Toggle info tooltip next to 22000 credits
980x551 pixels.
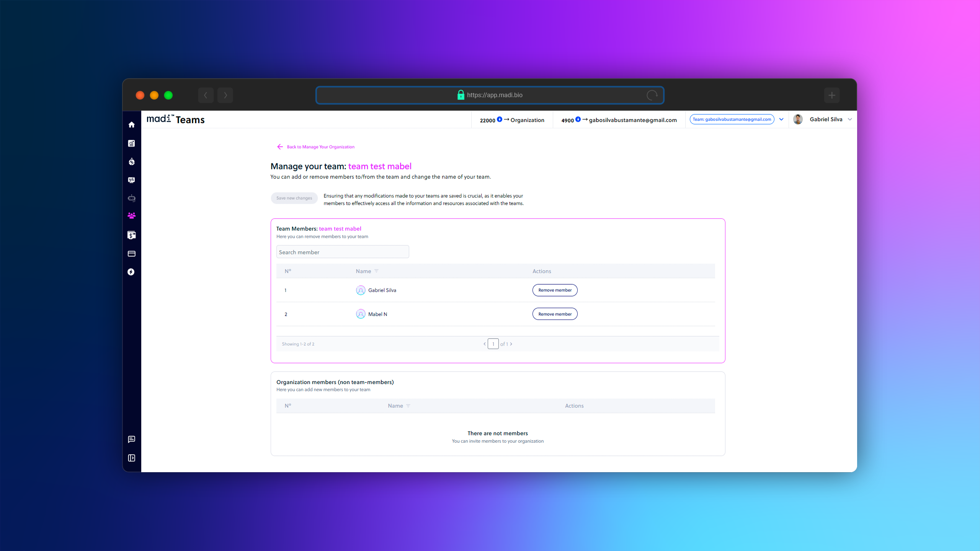coord(500,119)
